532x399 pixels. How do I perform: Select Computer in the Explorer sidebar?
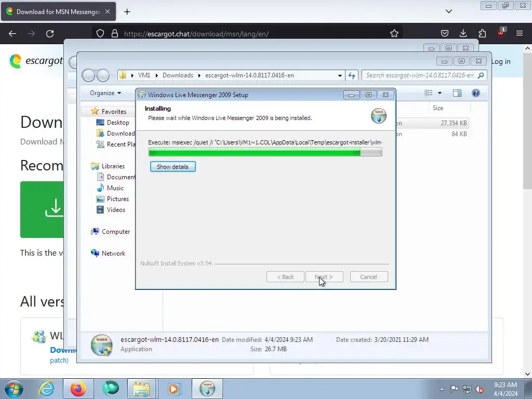pos(116,232)
